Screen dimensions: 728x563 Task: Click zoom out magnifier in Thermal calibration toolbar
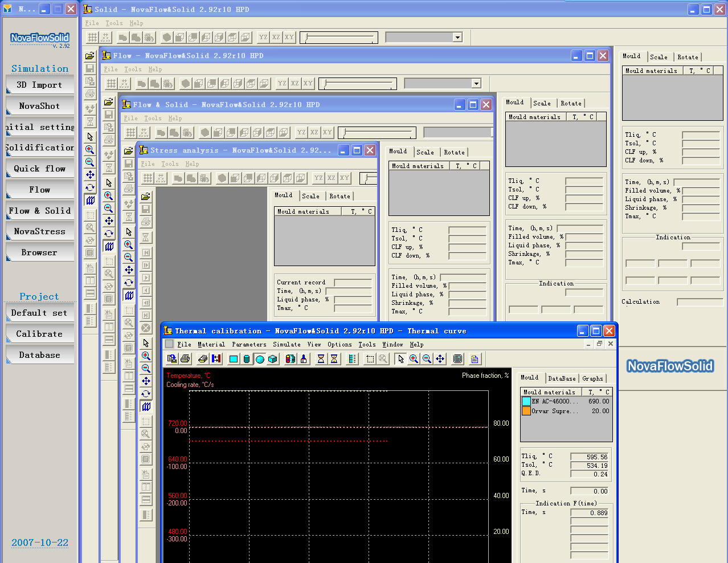pyautogui.click(x=427, y=359)
